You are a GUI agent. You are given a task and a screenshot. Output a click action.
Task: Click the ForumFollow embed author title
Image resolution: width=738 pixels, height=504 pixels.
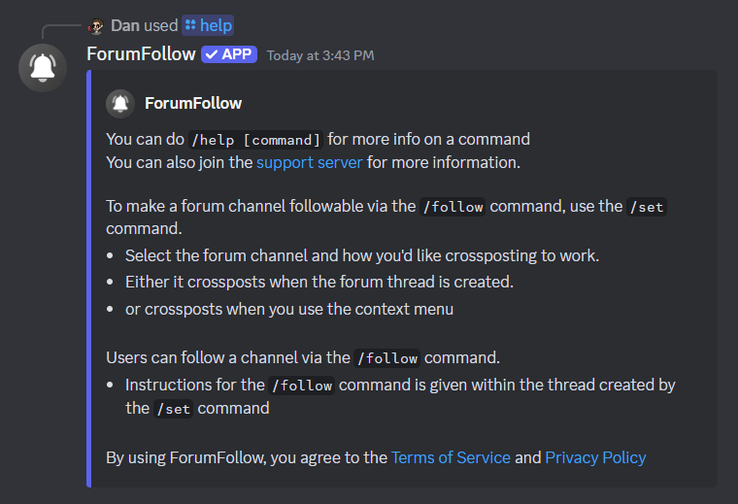pyautogui.click(x=193, y=104)
